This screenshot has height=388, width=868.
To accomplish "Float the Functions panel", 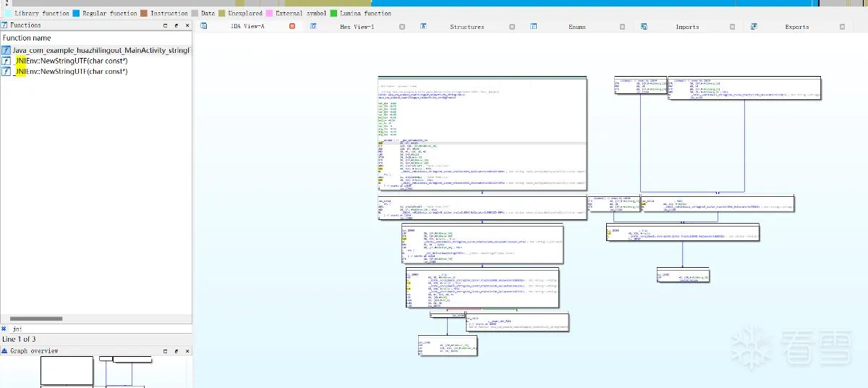I will click(x=176, y=25).
